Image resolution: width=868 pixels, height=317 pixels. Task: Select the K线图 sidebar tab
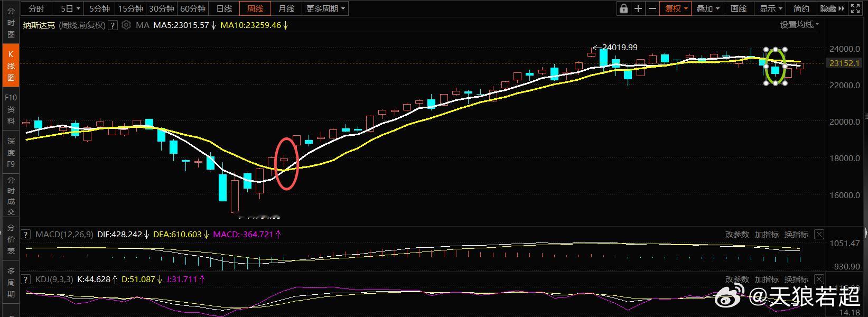point(11,65)
